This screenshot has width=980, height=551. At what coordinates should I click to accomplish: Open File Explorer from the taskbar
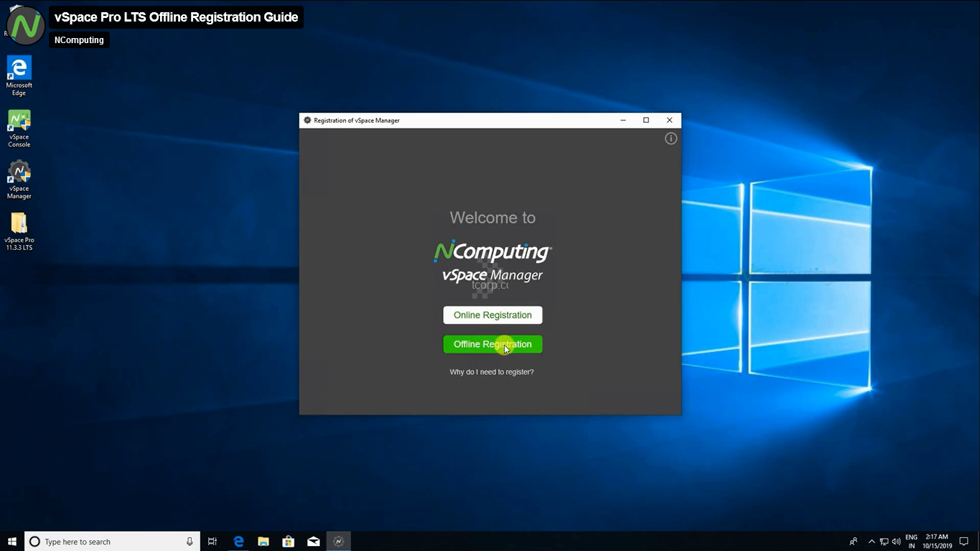pos(263,542)
